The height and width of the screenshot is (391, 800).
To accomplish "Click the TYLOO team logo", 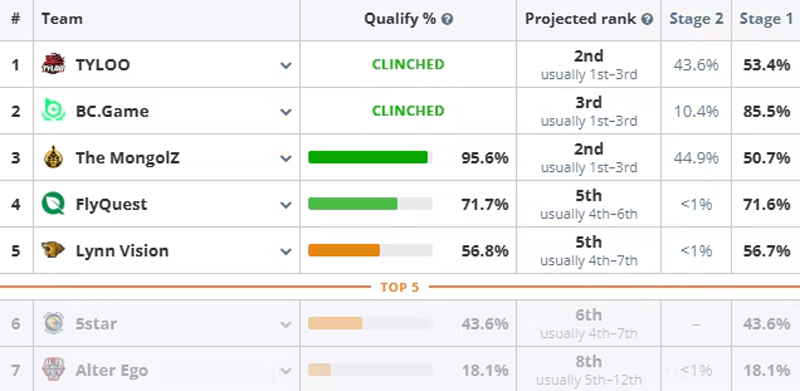I will [53, 64].
